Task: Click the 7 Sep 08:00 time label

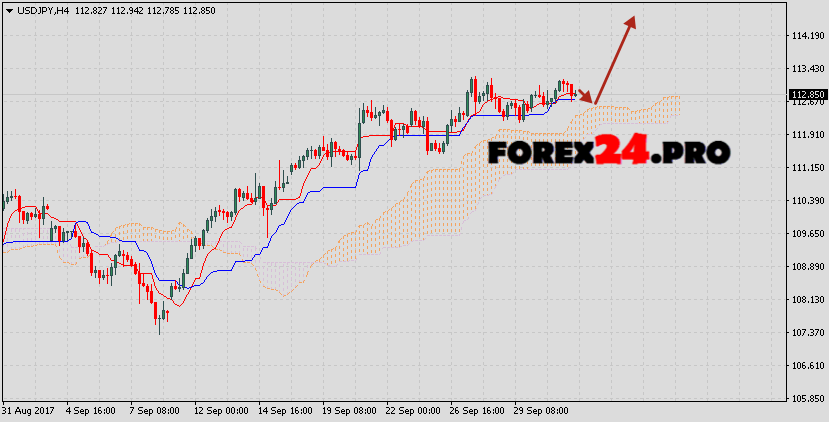Action: 155,411
